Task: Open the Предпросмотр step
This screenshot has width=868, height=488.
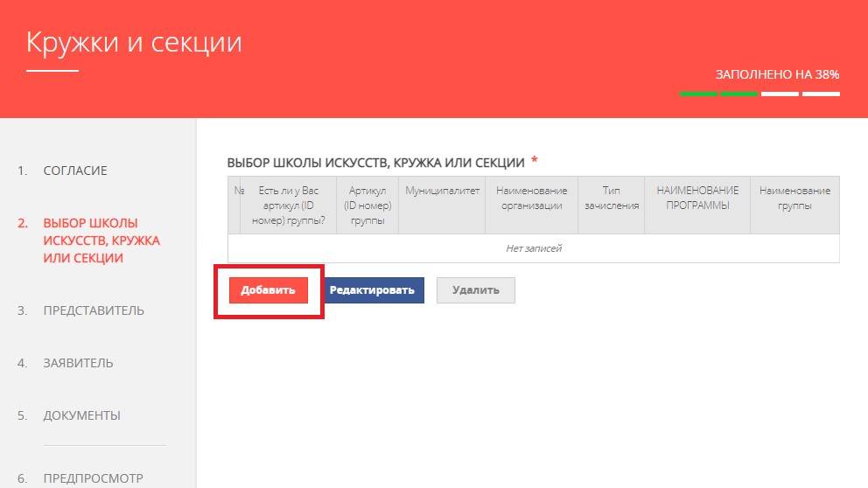Action: tap(94, 478)
